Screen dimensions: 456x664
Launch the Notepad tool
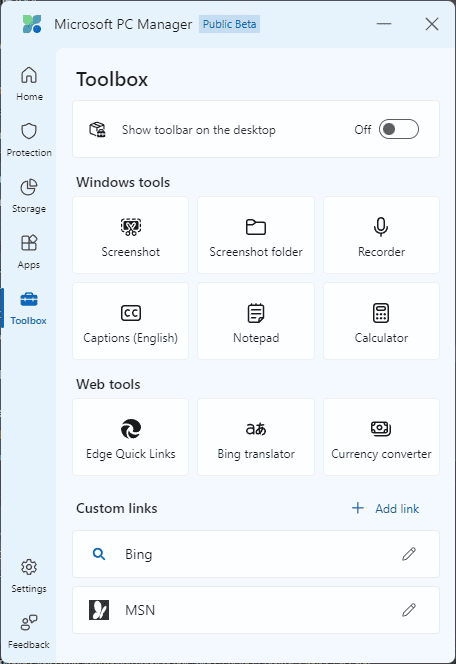pos(256,321)
